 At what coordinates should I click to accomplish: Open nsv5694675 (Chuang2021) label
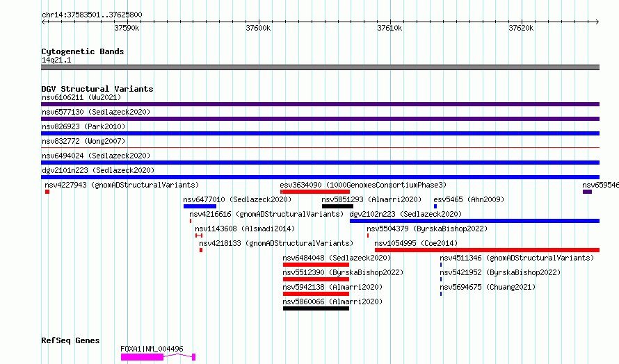(x=488, y=287)
